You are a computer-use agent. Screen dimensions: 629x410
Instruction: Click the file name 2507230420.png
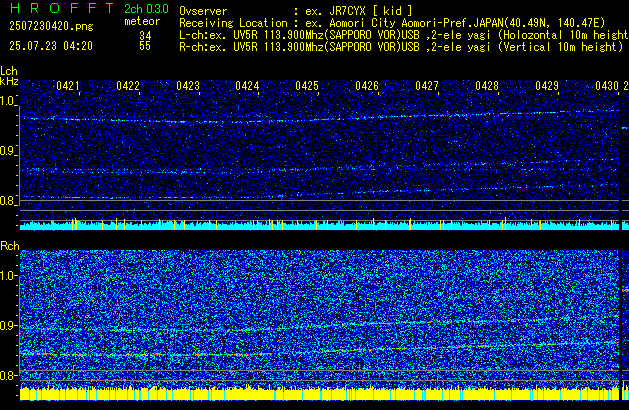point(51,26)
